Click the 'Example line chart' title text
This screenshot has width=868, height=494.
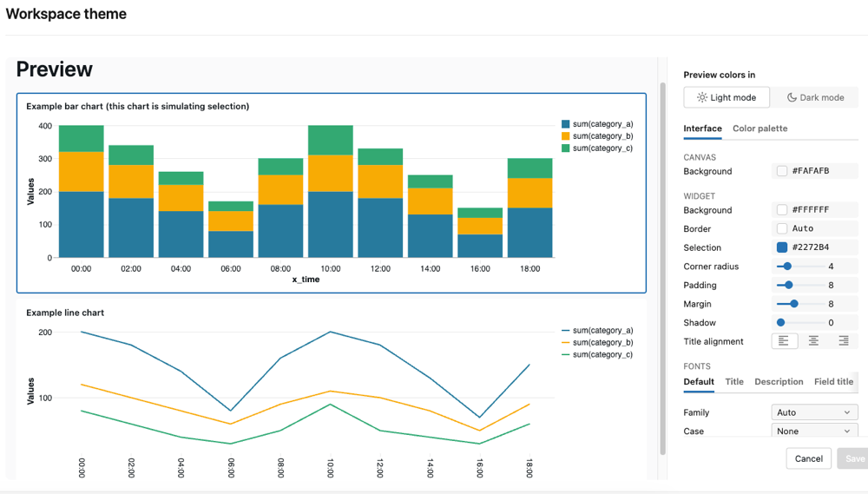[65, 313]
